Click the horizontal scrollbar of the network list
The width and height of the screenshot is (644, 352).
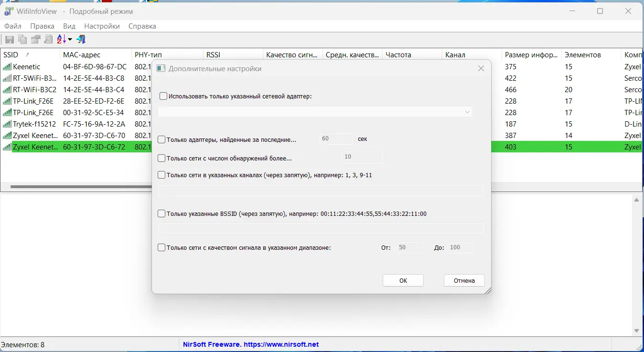point(80,187)
